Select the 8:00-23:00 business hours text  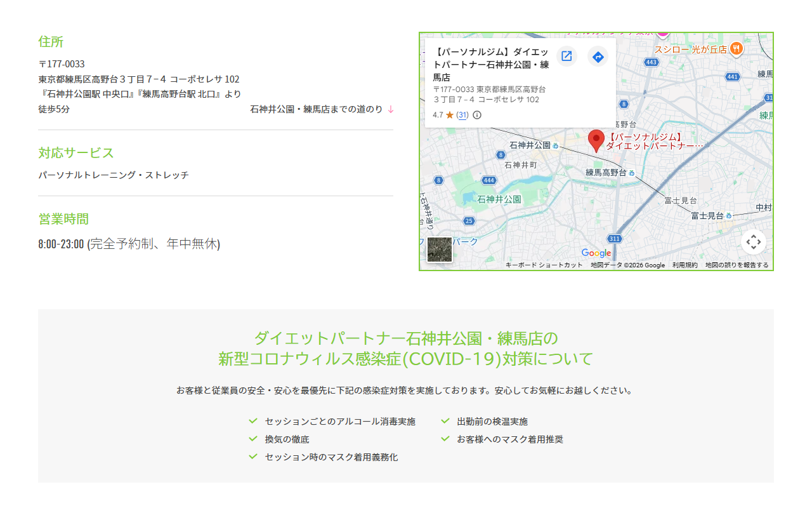61,244
